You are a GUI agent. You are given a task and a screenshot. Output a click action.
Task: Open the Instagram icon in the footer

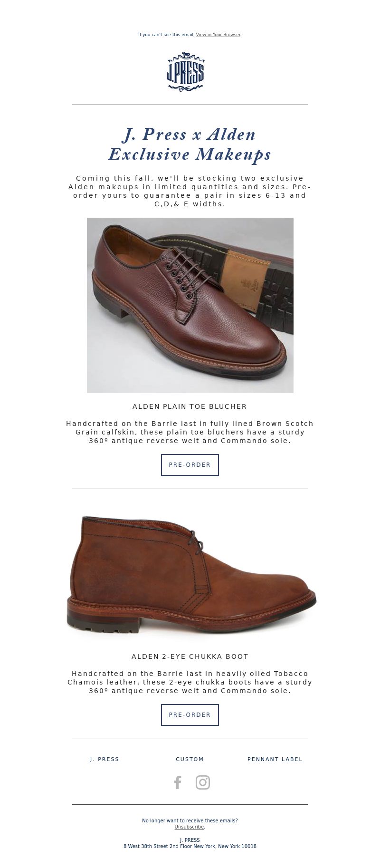[x=203, y=782]
